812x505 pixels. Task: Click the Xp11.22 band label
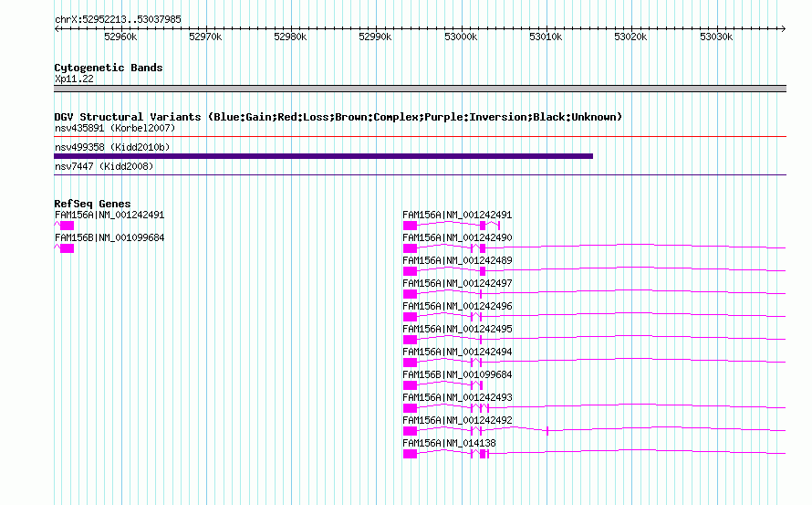click(x=74, y=79)
